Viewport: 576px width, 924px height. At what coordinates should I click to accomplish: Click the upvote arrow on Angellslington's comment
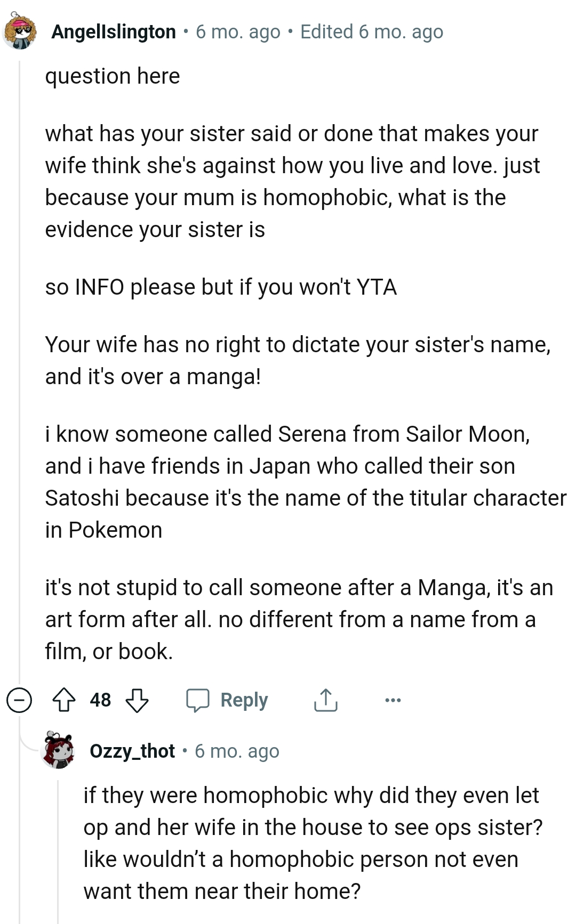[x=65, y=700]
